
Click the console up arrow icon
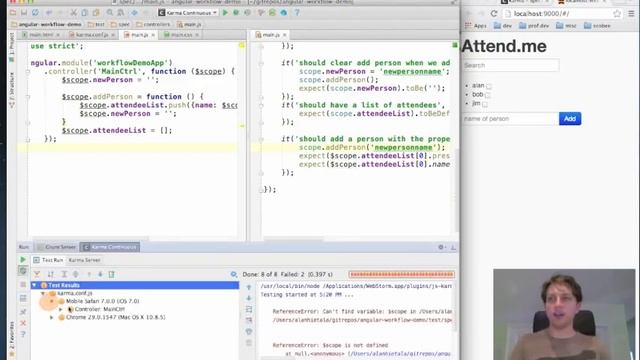point(249,287)
